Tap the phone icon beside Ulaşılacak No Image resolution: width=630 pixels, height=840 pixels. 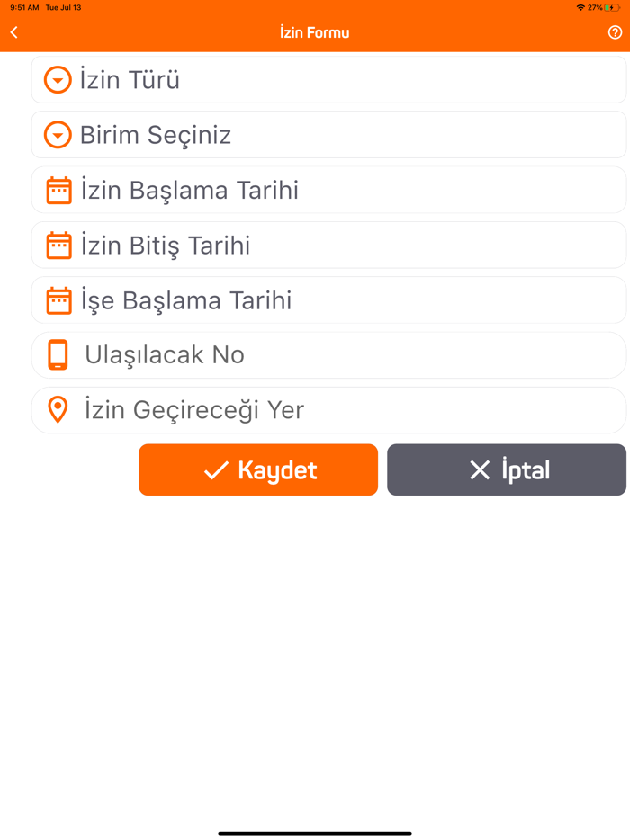click(x=58, y=355)
